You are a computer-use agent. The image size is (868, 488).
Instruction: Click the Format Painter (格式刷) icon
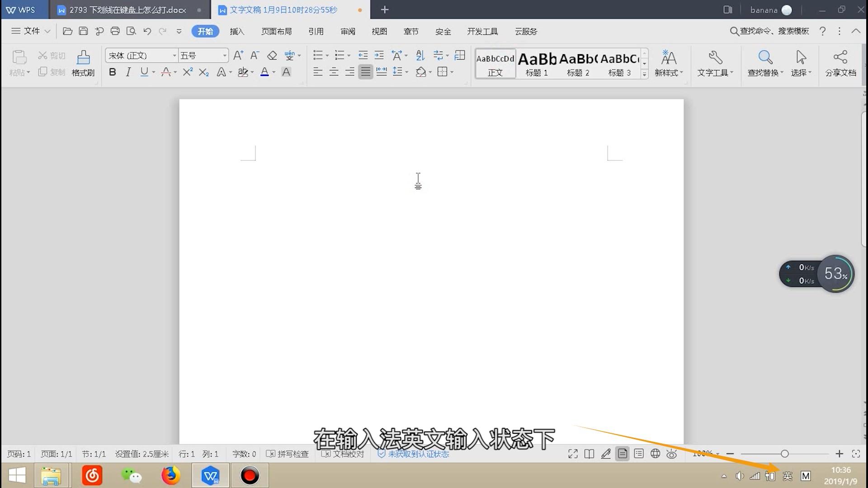83,63
